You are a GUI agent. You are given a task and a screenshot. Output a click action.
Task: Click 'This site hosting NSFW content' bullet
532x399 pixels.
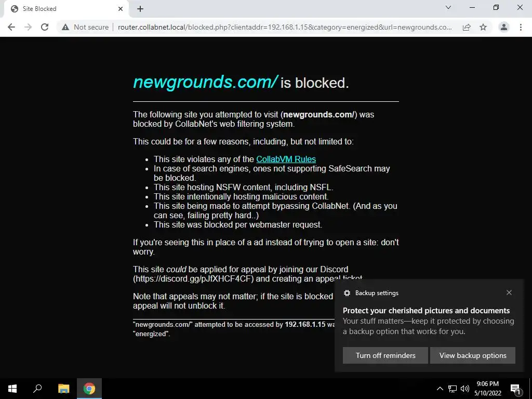pos(244,187)
